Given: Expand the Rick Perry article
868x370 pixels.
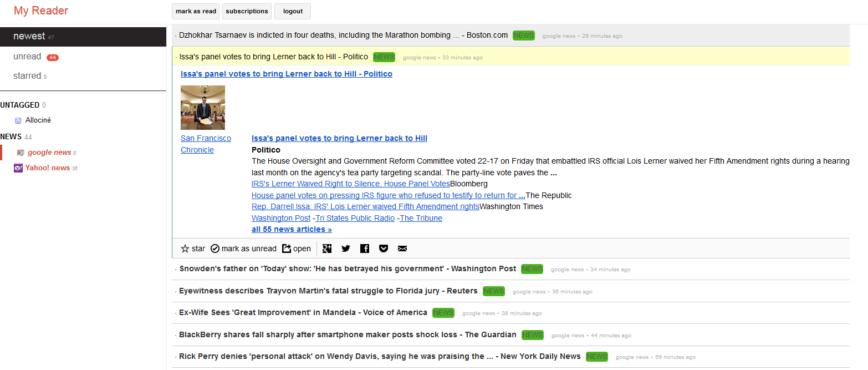Looking at the screenshot, I should point(380,356).
